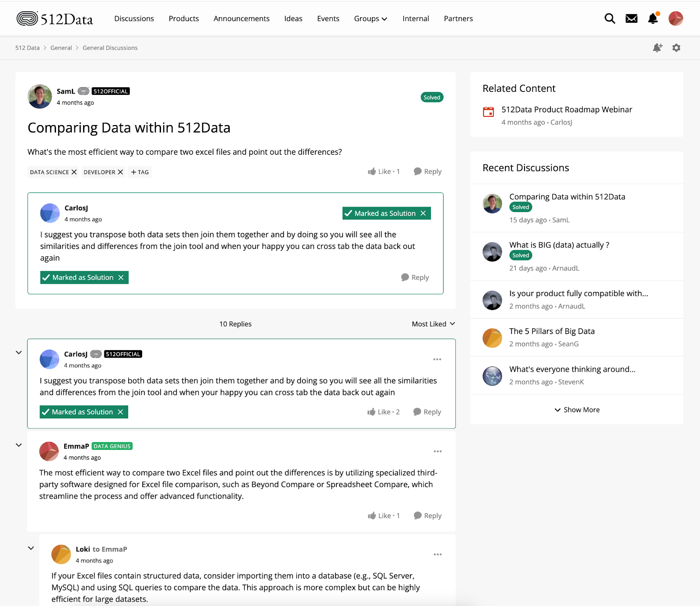Image resolution: width=700 pixels, height=606 pixels.
Task: Open the notifications bell in header
Action: (653, 18)
